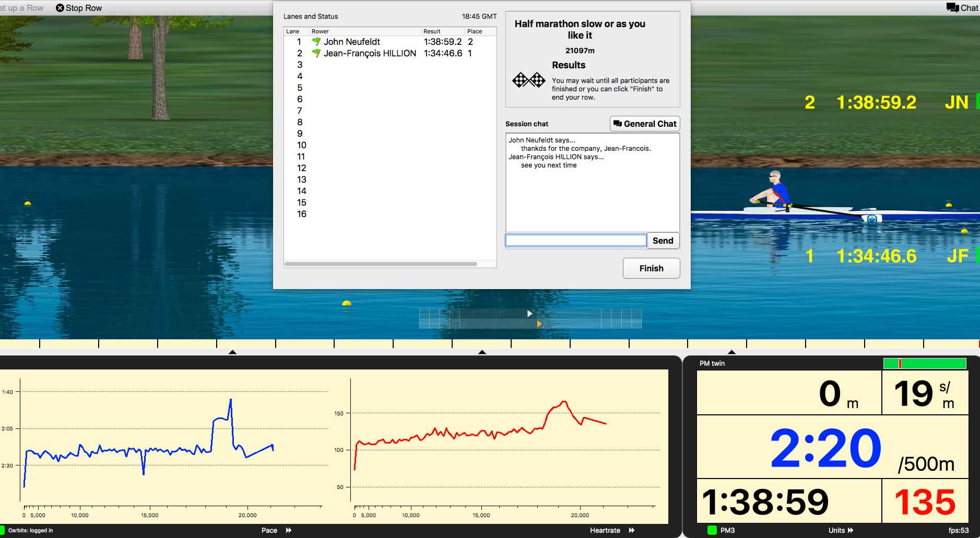This screenshot has width=980, height=538.
Task: Click result 1:34:46.6 in lanes table
Action: click(443, 53)
